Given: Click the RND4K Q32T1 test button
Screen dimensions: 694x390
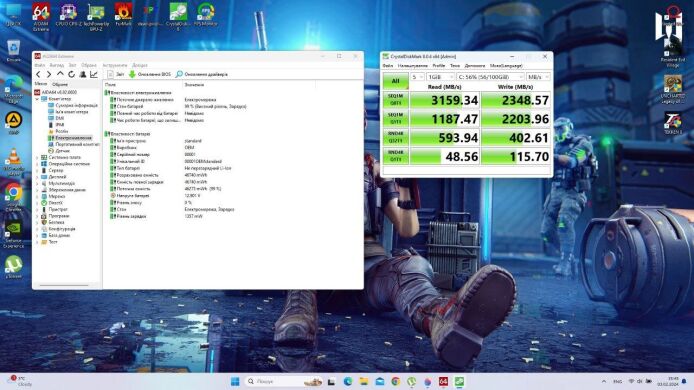Looking at the screenshot, I should pos(395,137).
